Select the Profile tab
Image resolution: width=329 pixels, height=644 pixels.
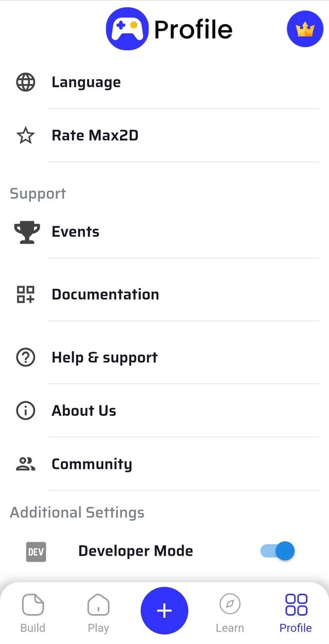point(296,613)
